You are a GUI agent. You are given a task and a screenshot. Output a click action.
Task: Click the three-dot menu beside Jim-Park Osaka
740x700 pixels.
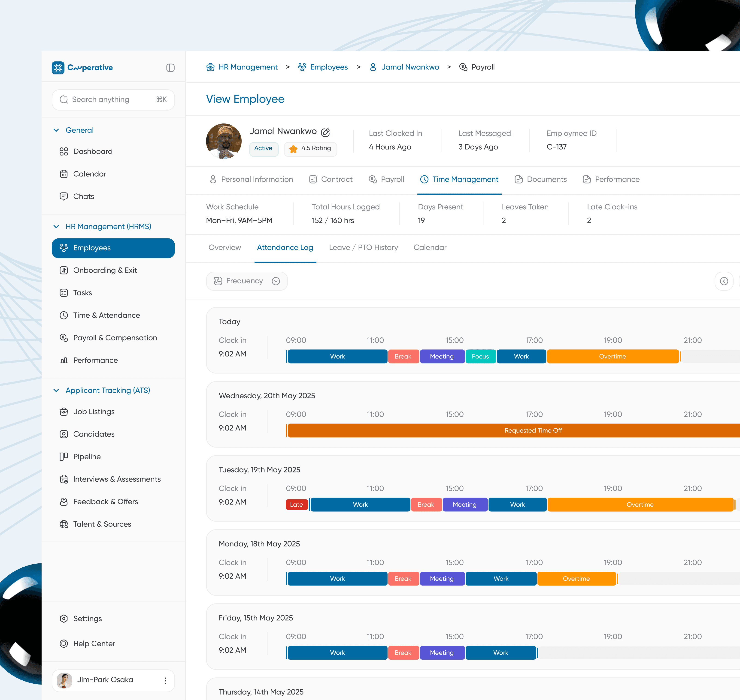(x=165, y=680)
